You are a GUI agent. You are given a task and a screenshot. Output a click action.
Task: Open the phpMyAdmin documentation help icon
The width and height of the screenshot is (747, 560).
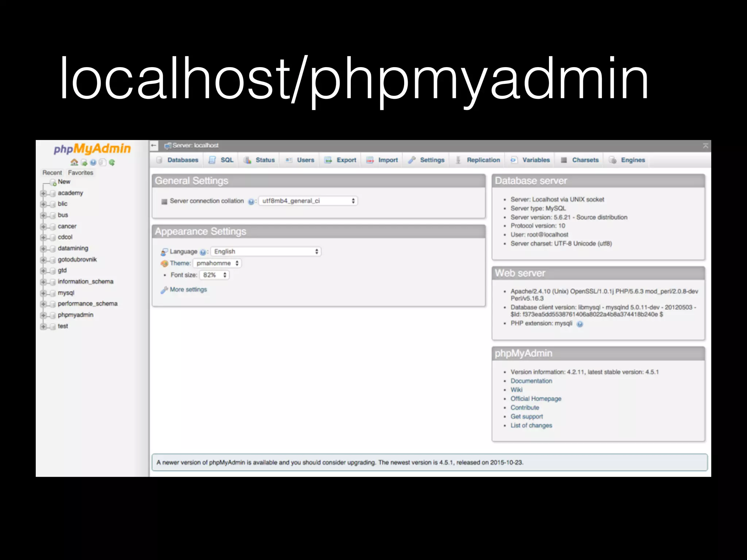point(93,163)
